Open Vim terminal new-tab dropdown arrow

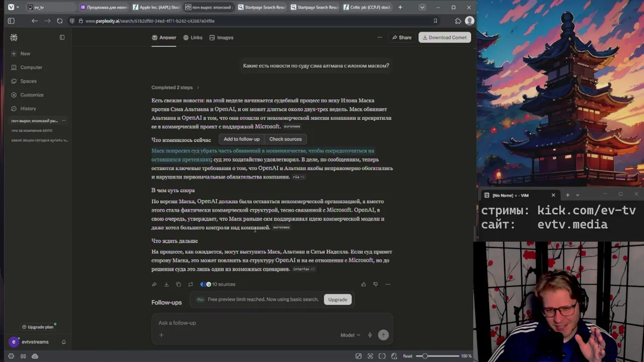click(x=578, y=195)
